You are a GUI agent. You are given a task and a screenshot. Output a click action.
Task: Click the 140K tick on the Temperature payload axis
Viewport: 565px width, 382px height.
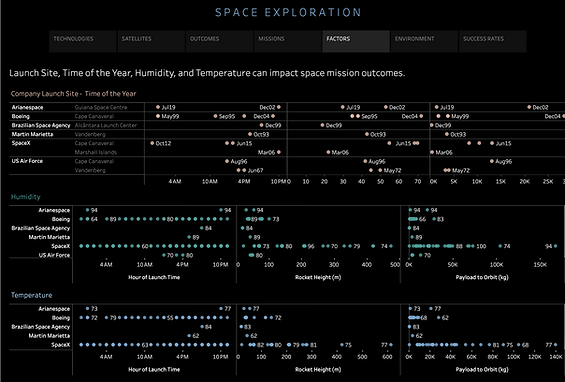tap(556, 357)
